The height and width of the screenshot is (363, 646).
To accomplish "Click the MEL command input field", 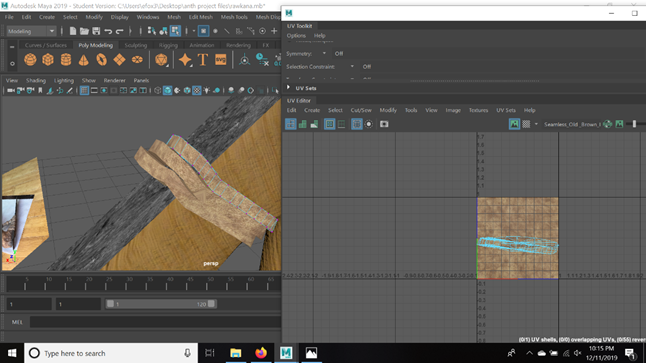I will (x=156, y=322).
